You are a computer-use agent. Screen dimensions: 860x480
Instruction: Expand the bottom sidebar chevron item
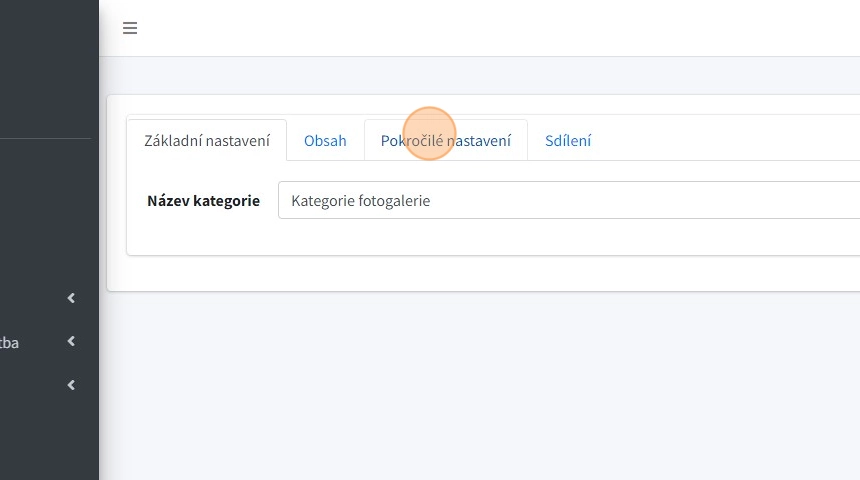pyautogui.click(x=71, y=385)
